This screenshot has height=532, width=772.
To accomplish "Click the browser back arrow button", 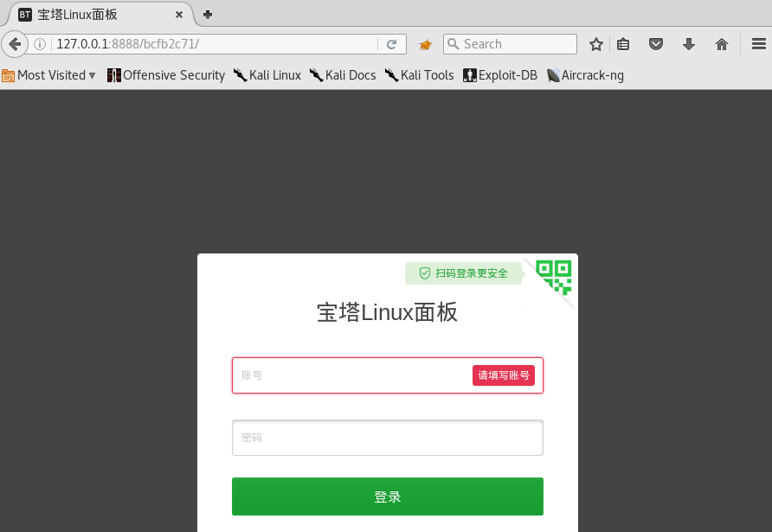I will 15,44.
